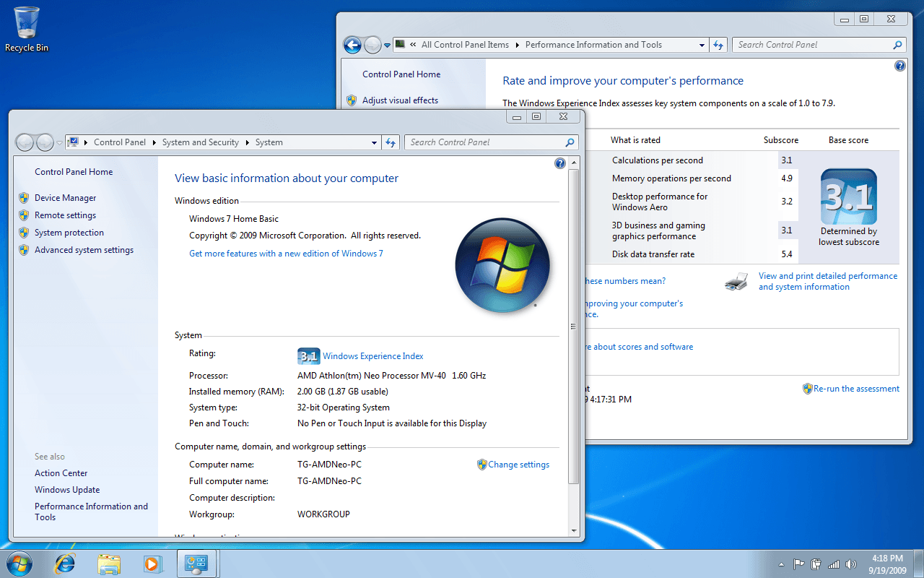Open Windows Explorer from the taskbar

click(109, 564)
